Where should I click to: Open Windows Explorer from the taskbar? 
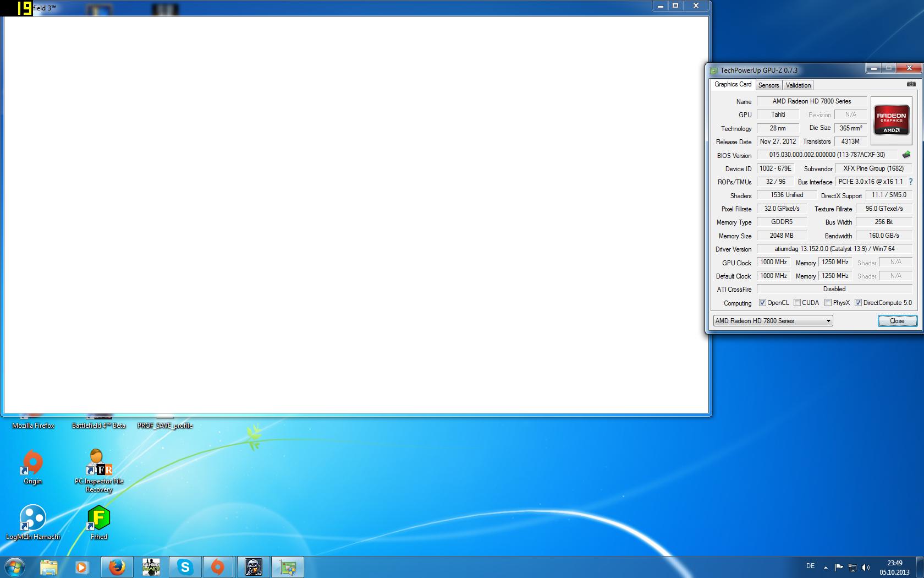tap(48, 567)
